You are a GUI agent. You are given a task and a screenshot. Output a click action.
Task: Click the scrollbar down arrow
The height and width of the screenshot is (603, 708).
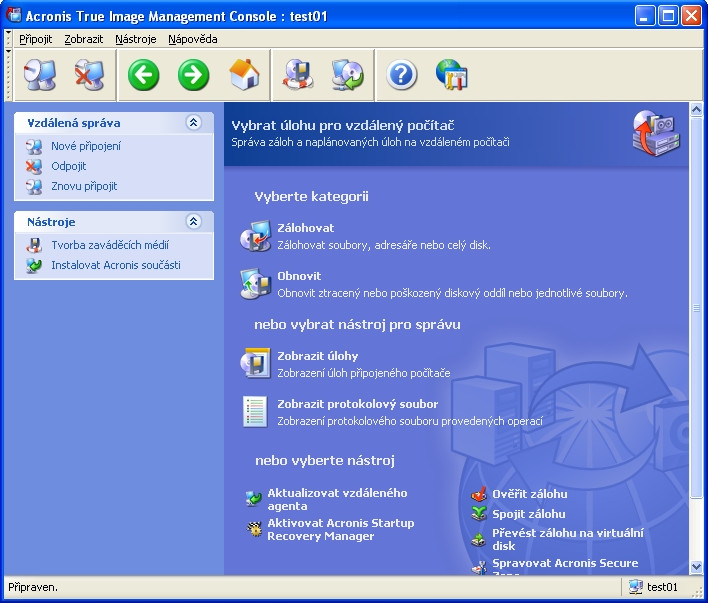(696, 566)
